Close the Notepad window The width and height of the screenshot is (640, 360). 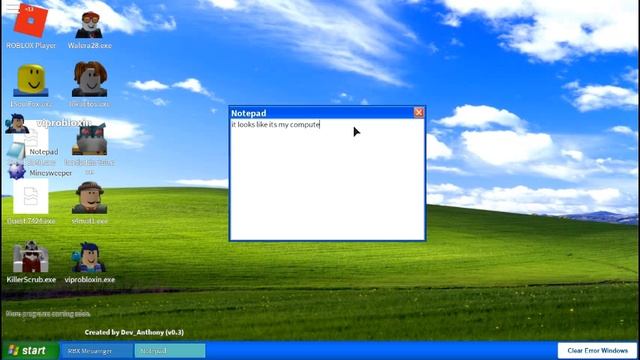pyautogui.click(x=419, y=112)
